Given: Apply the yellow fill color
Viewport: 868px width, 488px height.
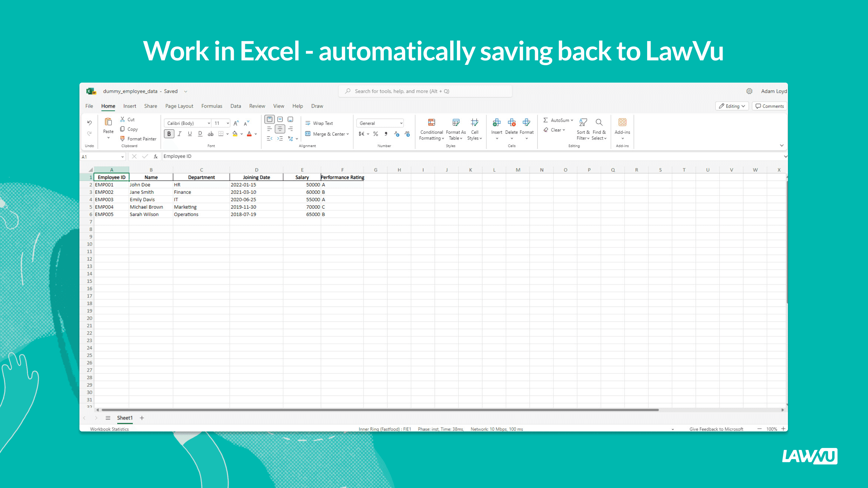Looking at the screenshot, I should coord(235,134).
